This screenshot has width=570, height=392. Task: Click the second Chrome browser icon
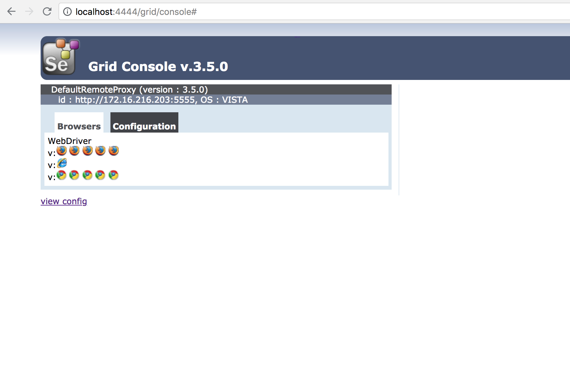pos(74,175)
